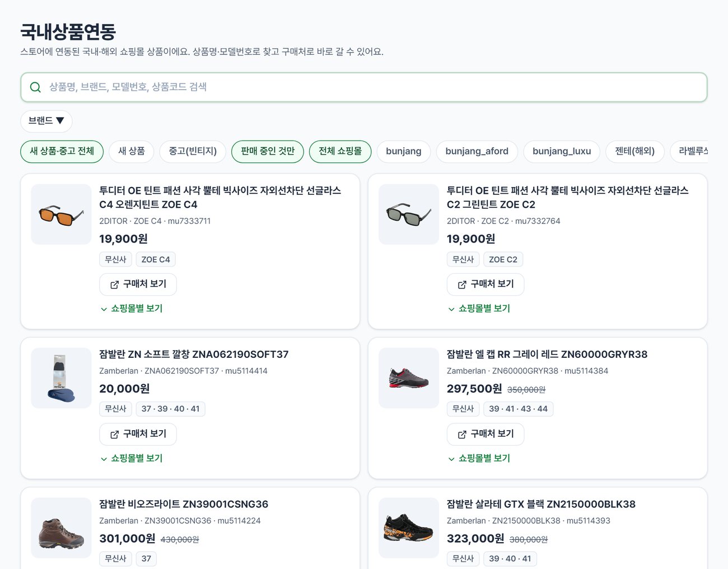Open the Zamberlan insole product thumbnail

coord(61,378)
